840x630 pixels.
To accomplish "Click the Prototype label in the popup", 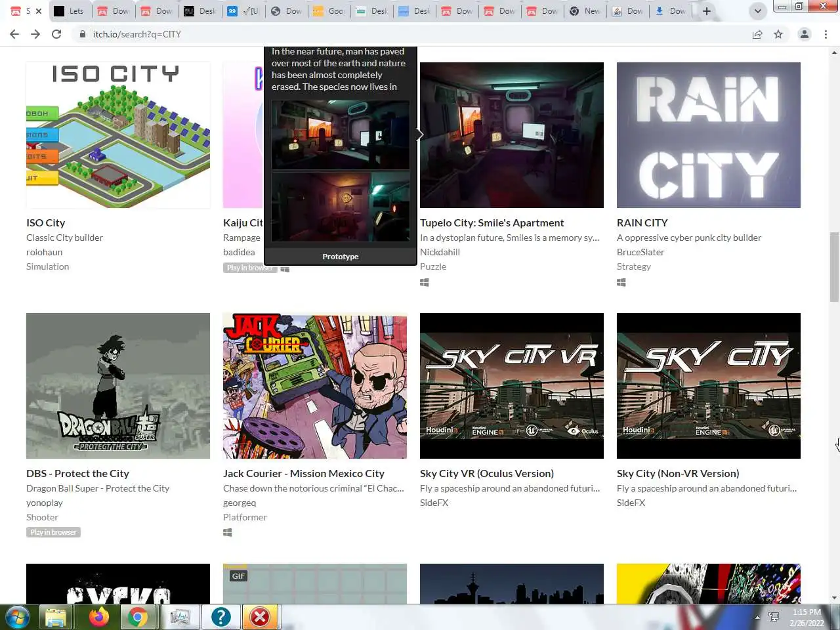I will (x=341, y=257).
